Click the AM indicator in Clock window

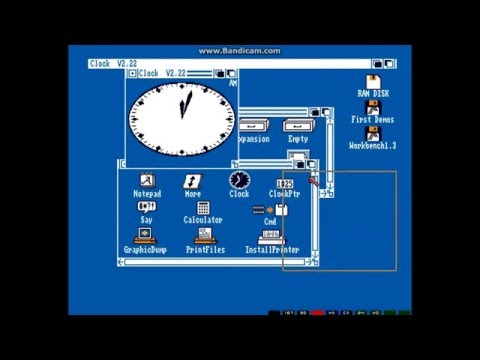(x=233, y=83)
